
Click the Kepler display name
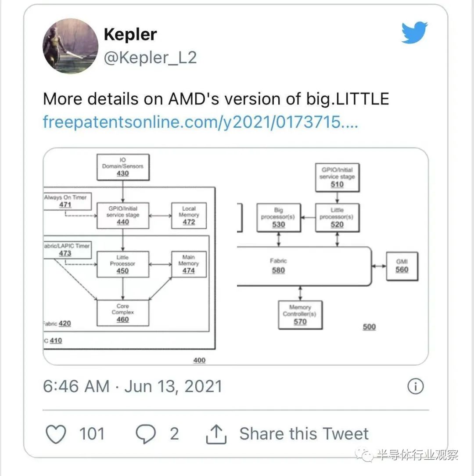130,34
